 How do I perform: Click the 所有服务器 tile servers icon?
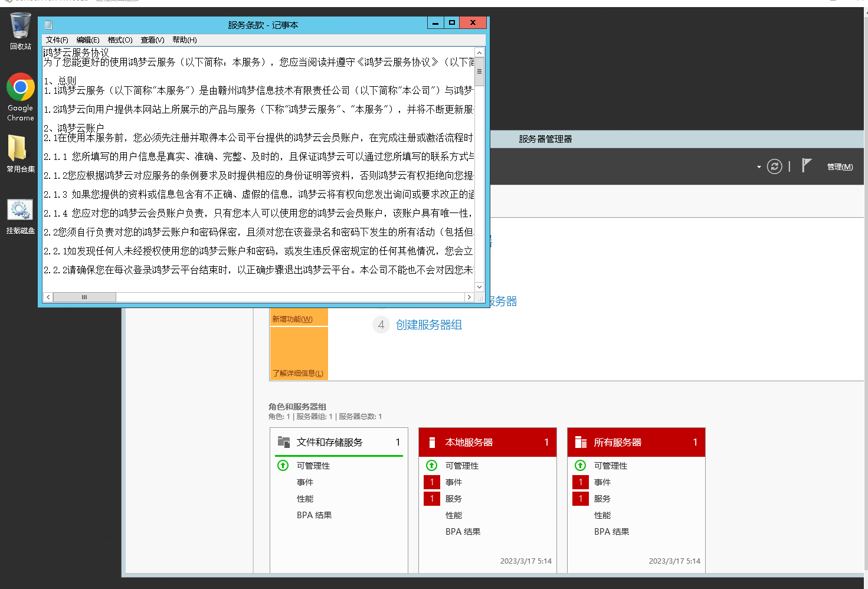tap(581, 442)
